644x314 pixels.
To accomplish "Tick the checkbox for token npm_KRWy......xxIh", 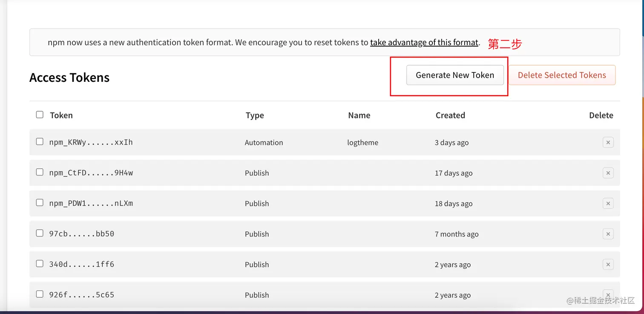I will [40, 141].
